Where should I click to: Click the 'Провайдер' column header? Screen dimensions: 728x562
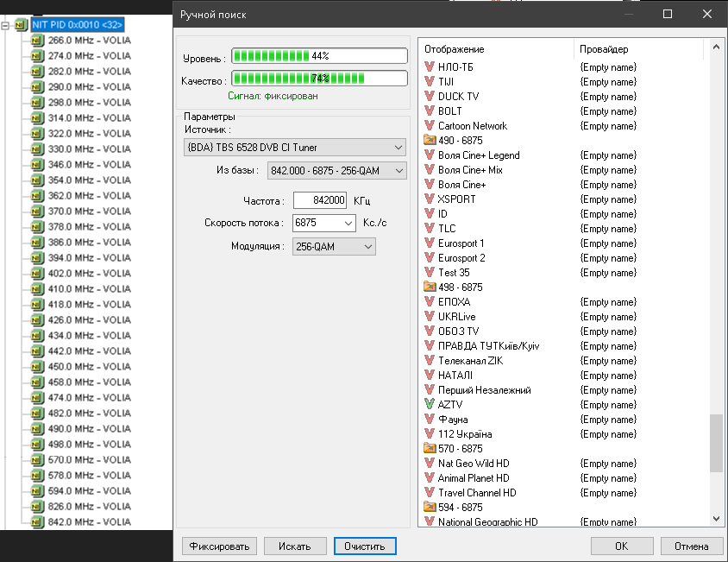pyautogui.click(x=638, y=49)
